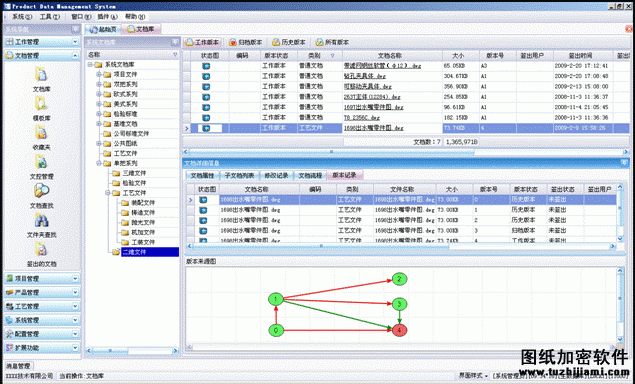The image size is (635, 384).
Task: Click status icon of version 1 history row
Action: (x=203, y=210)
